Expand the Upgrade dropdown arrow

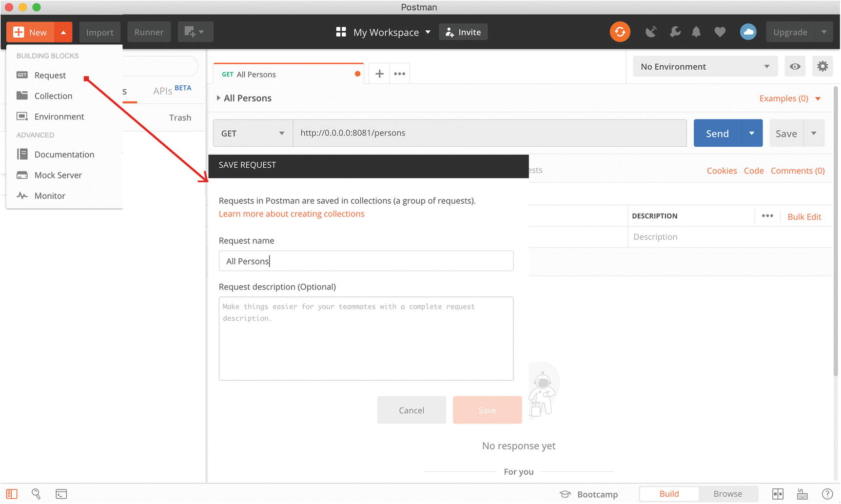824,32
